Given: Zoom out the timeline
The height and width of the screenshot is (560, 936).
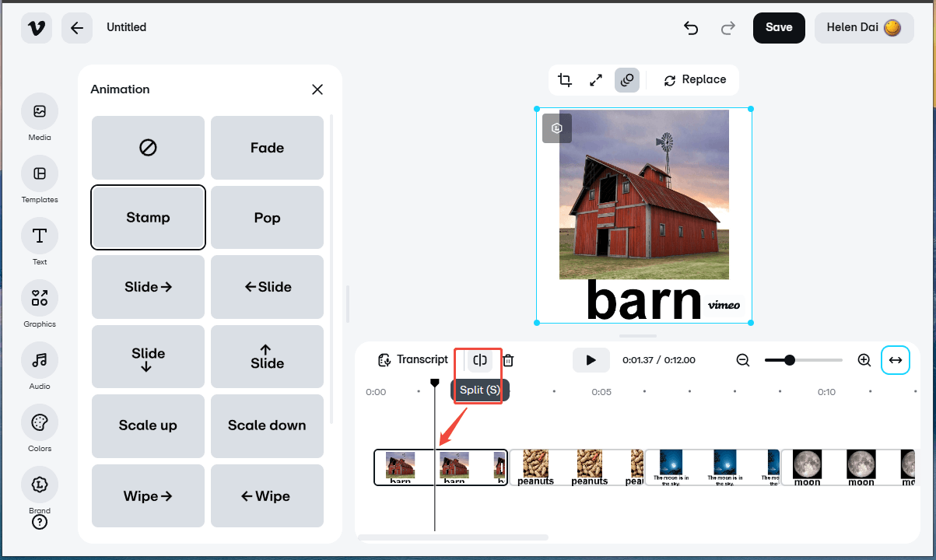Looking at the screenshot, I should 743,360.
